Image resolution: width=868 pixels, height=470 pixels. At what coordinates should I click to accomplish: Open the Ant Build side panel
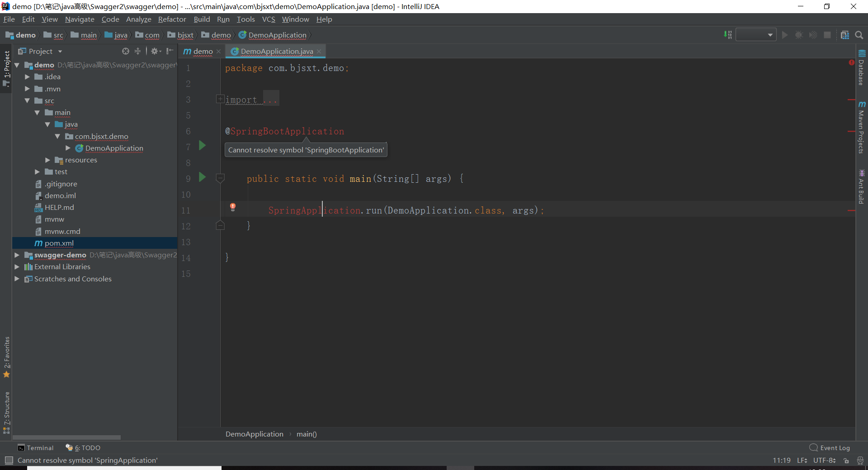[862, 186]
